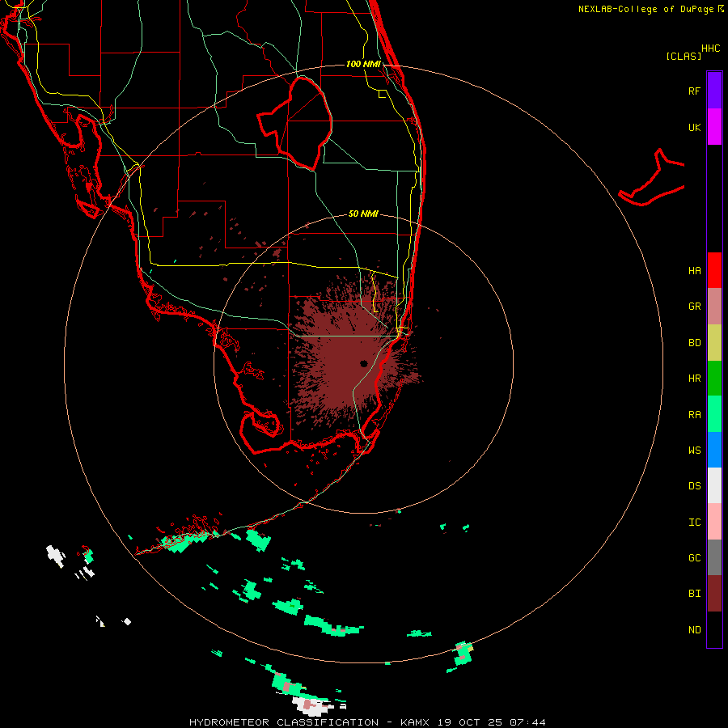The width and height of the screenshot is (728, 728).
Task: Click the red HA color swatch
Action: 714,270
